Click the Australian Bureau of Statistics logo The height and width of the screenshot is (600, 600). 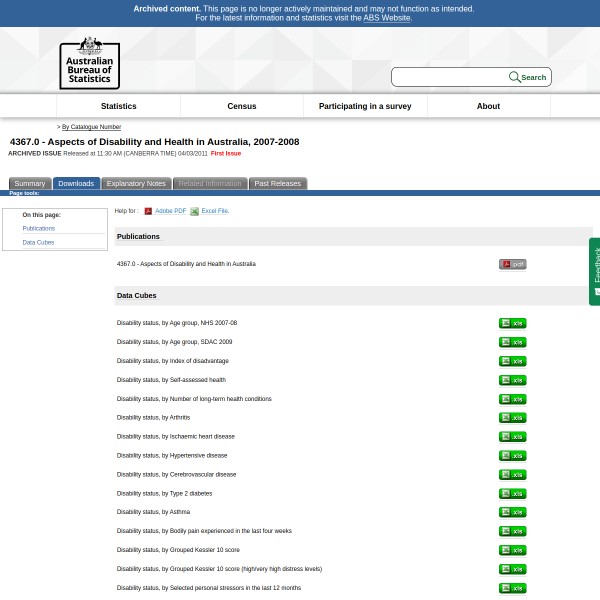point(89,63)
